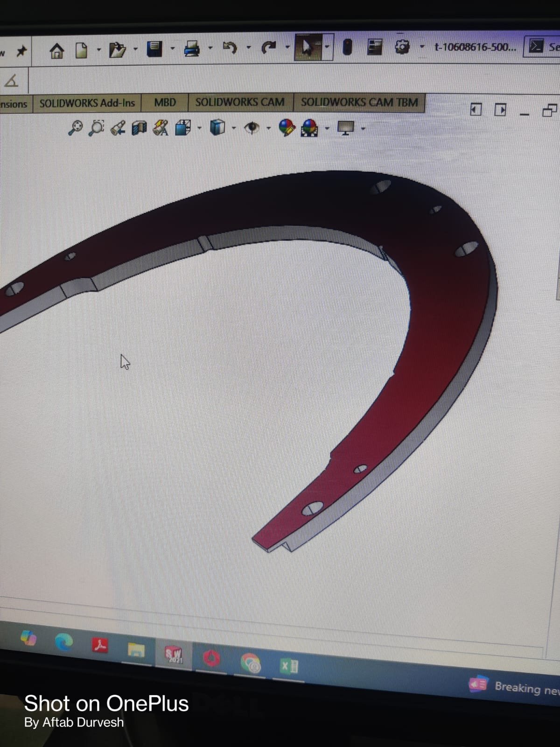
Task: Toggle the Hide/Show Items eye icon
Action: [x=252, y=127]
